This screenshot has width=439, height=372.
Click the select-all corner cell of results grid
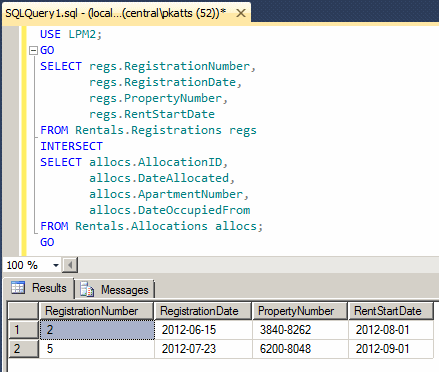(x=23, y=311)
